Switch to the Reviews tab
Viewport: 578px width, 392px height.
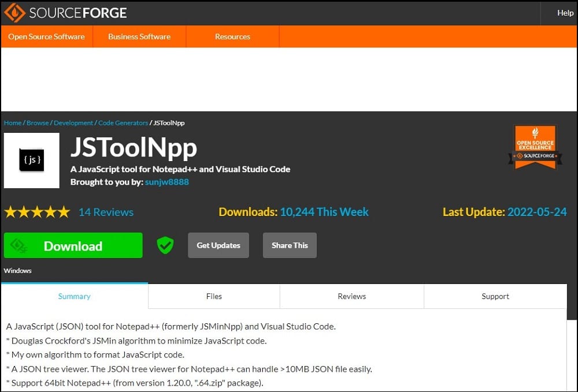tap(351, 296)
